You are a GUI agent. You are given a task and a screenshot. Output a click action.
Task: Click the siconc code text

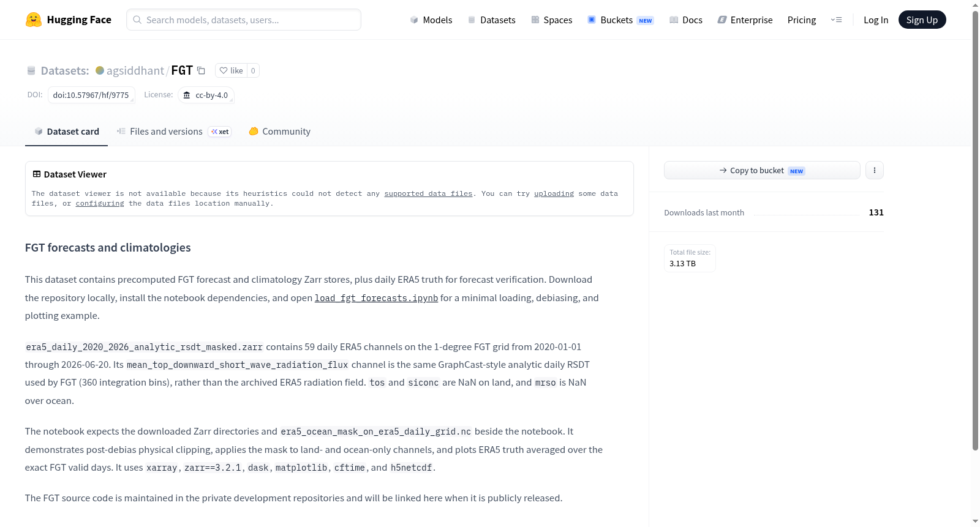pos(423,383)
